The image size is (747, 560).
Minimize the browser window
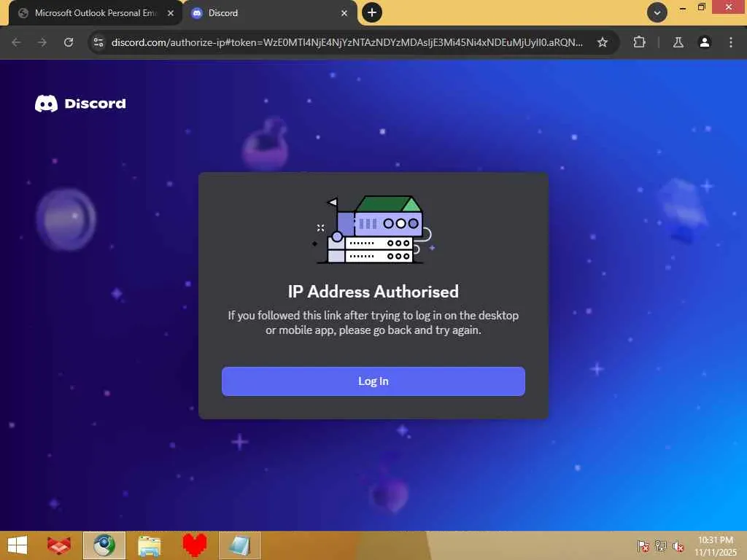coord(683,7)
